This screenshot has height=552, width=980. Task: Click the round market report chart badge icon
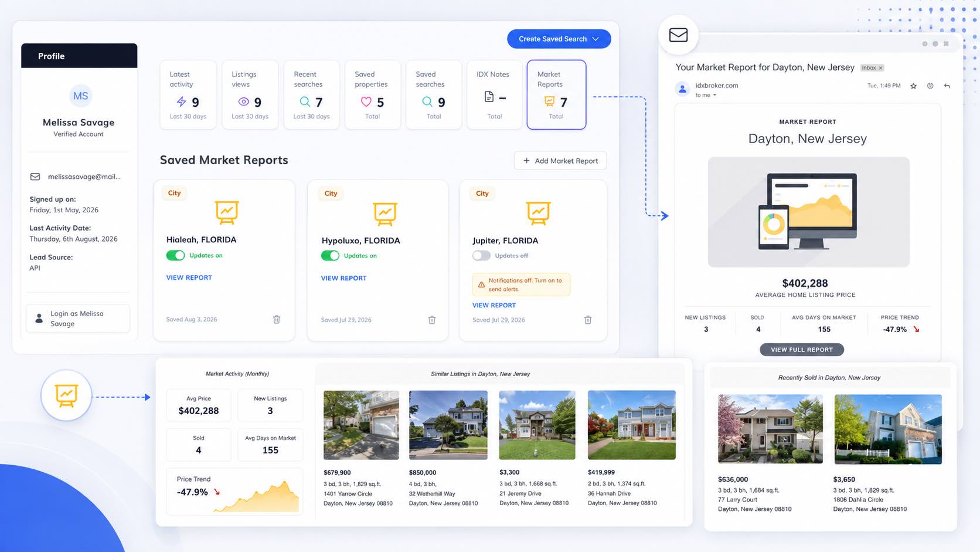66,395
